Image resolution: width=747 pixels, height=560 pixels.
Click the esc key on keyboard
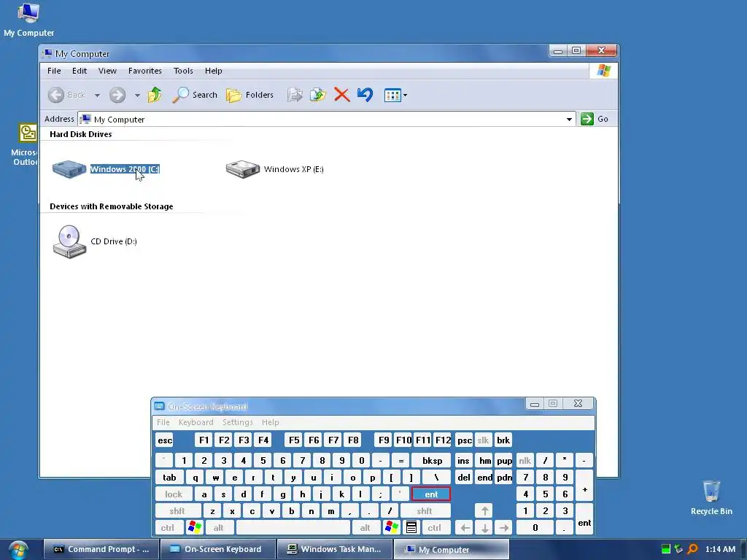(165, 440)
